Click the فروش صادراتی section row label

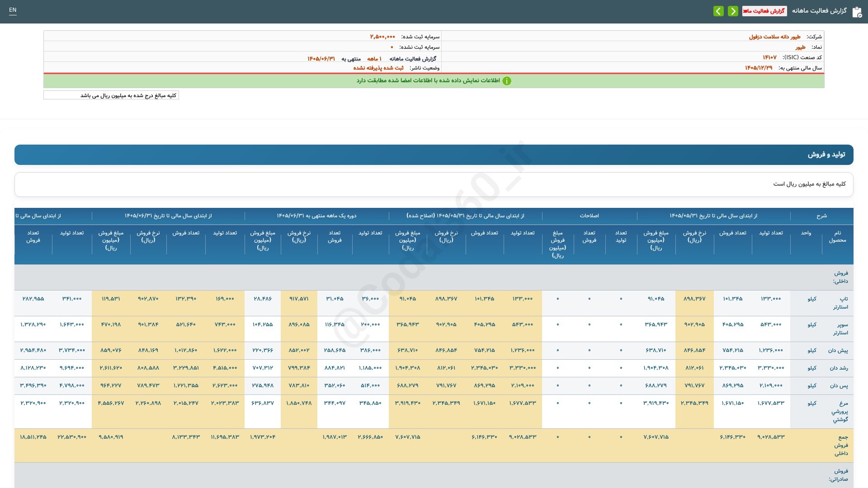coord(838,475)
